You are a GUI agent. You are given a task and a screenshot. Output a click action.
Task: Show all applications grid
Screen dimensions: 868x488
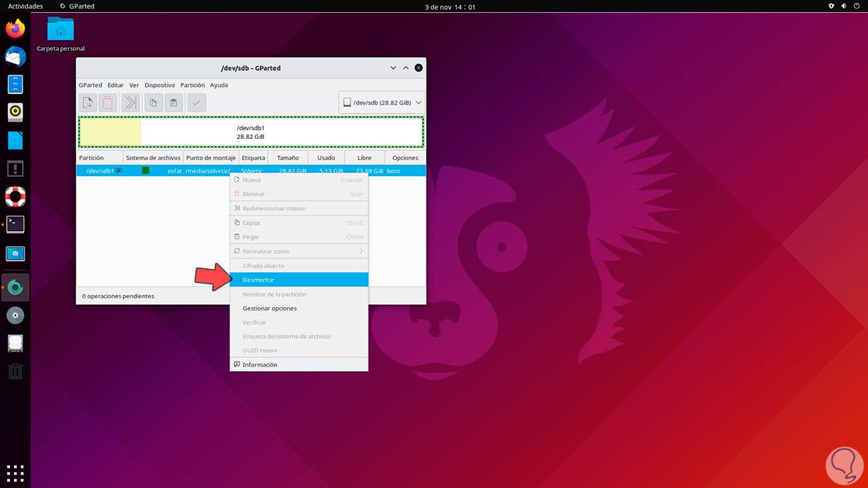(x=15, y=473)
